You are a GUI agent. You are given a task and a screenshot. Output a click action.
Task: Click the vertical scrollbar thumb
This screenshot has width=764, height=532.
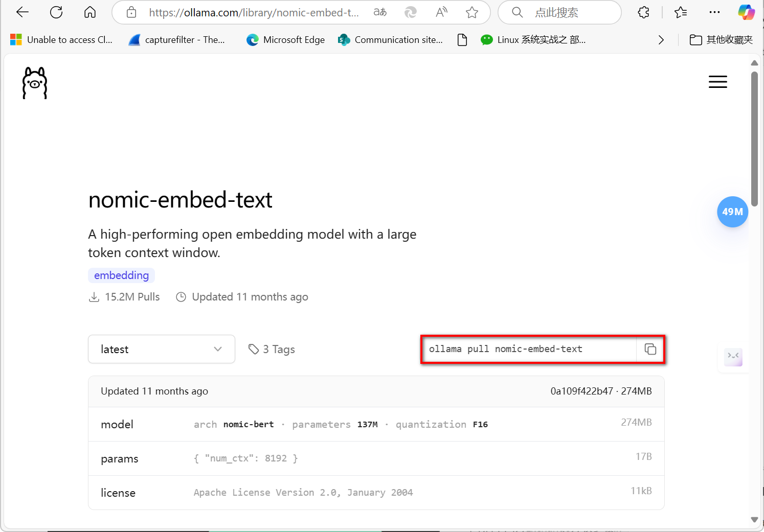point(754,138)
